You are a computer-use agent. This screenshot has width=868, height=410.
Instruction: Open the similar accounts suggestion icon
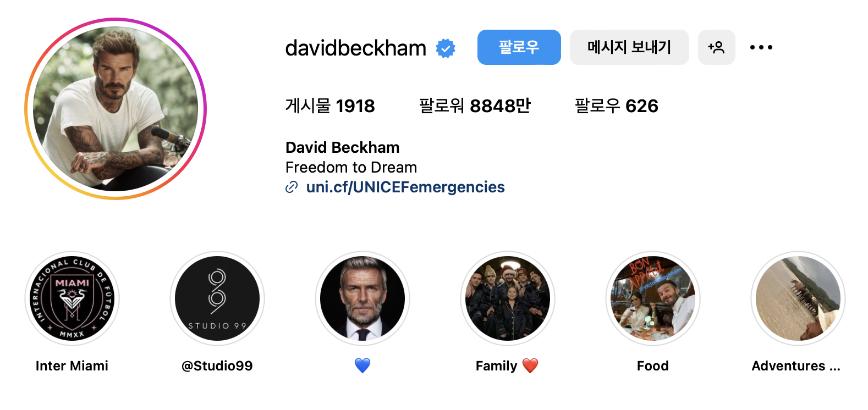716,47
